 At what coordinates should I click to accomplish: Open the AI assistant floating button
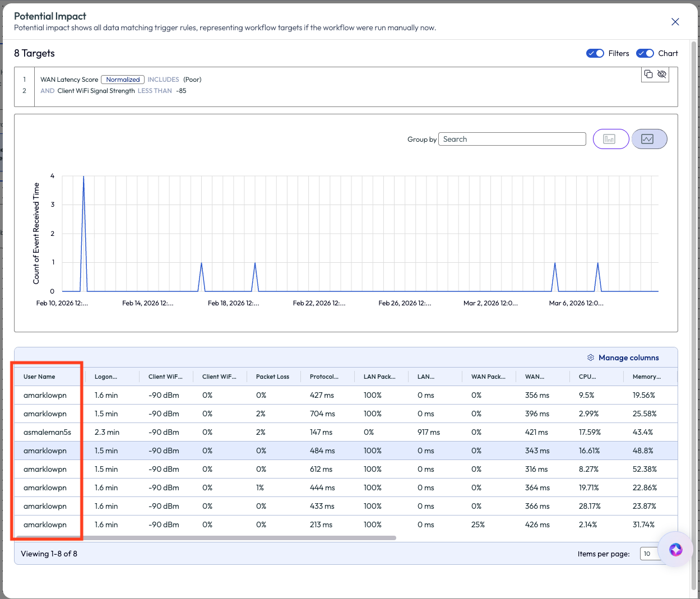pyautogui.click(x=675, y=549)
